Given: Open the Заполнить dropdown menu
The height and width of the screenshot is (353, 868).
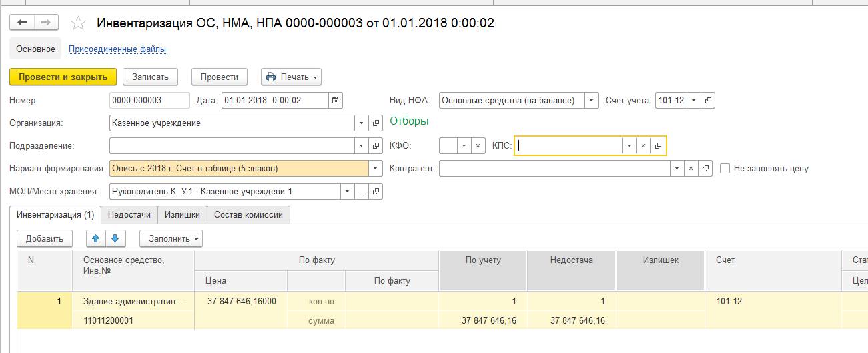Looking at the screenshot, I should click(x=171, y=238).
